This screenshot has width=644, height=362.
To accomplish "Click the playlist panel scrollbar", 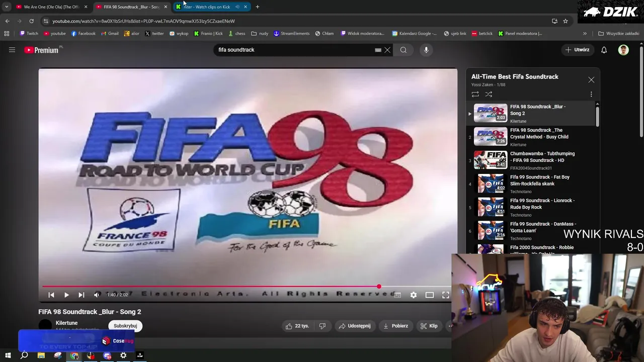I will tap(597, 116).
